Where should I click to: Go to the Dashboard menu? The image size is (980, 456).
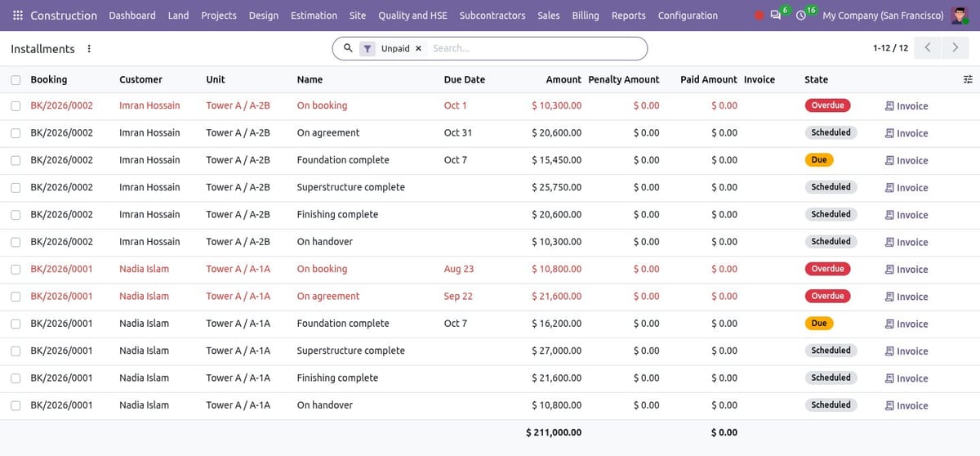(132, 16)
